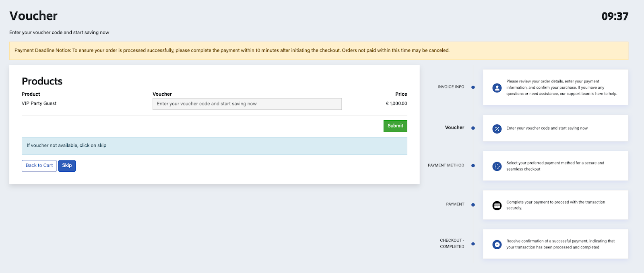Click the 09:37 countdown timer
Viewport: 644px width, 273px height.
tap(615, 16)
